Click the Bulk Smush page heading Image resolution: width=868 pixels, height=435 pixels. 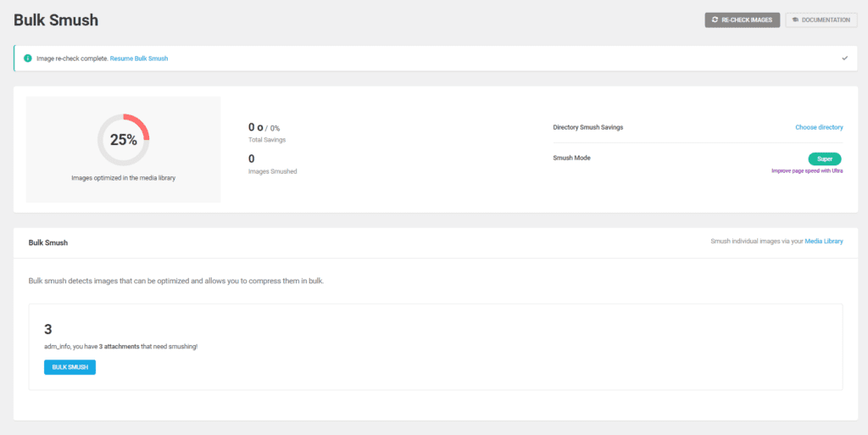(56, 20)
